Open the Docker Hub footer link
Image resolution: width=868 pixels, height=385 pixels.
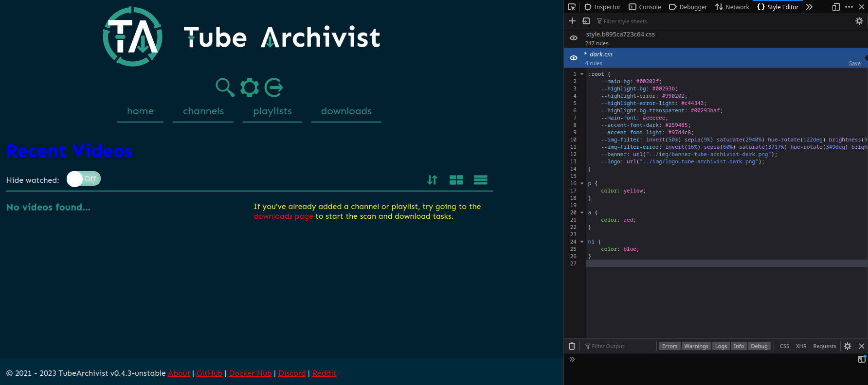251,373
